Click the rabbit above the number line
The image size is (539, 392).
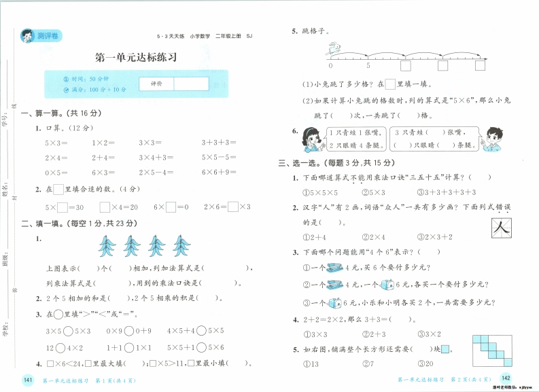point(333,48)
